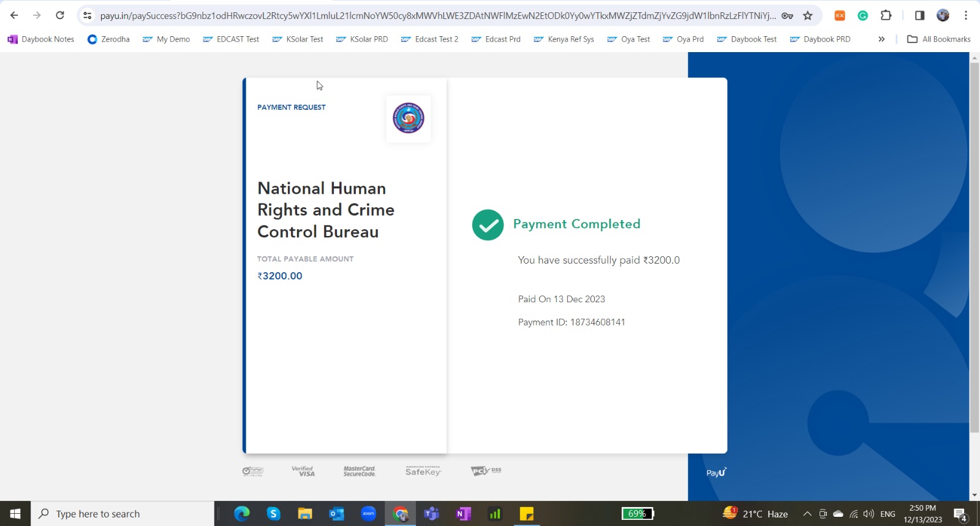Open the KSolar PRD bookmark

pos(362,39)
